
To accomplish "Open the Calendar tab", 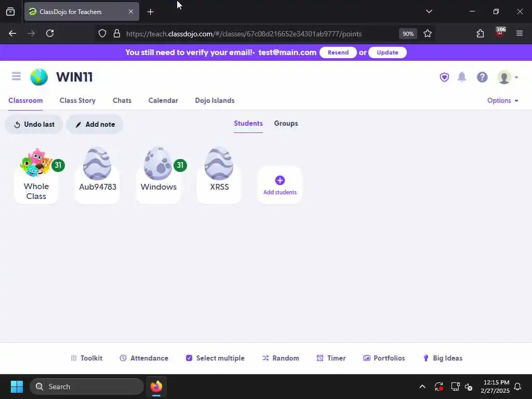I will click(163, 100).
